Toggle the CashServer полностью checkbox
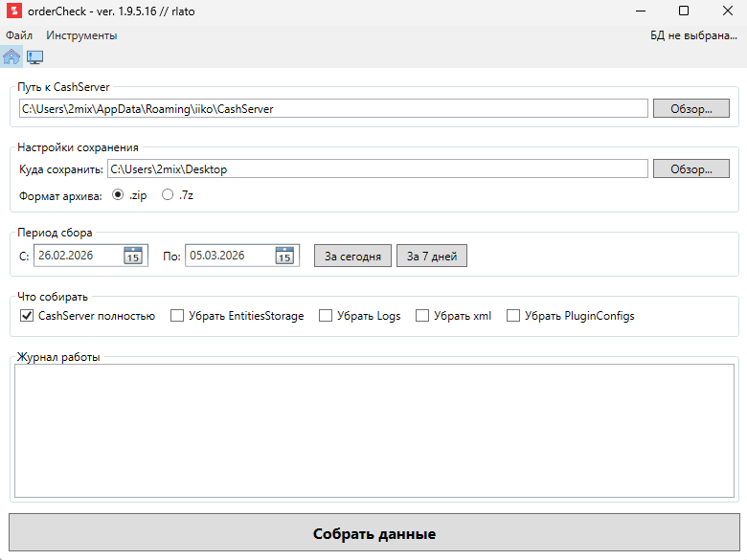 click(27, 316)
